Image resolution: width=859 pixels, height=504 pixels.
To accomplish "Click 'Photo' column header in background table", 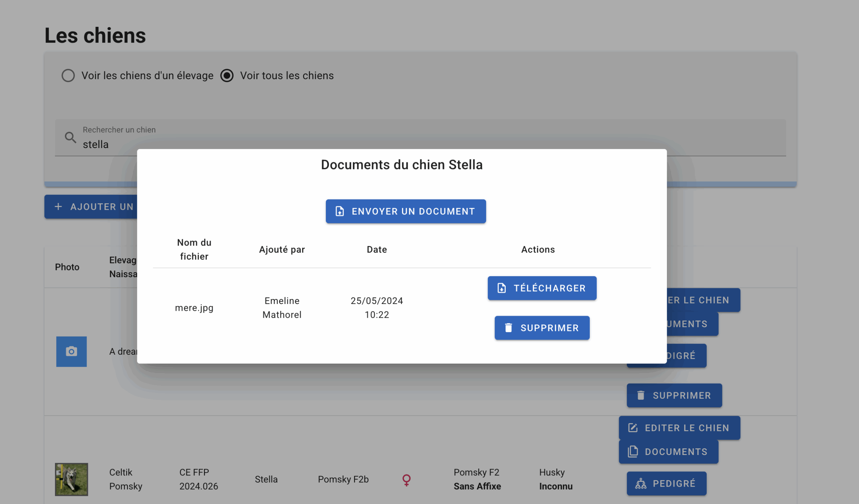I will click(67, 267).
